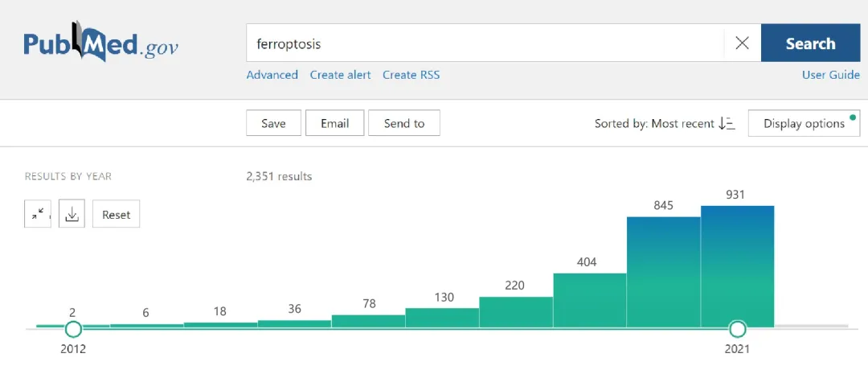Open the Create RSS link
Screen dimensions: 868x370
coord(411,75)
